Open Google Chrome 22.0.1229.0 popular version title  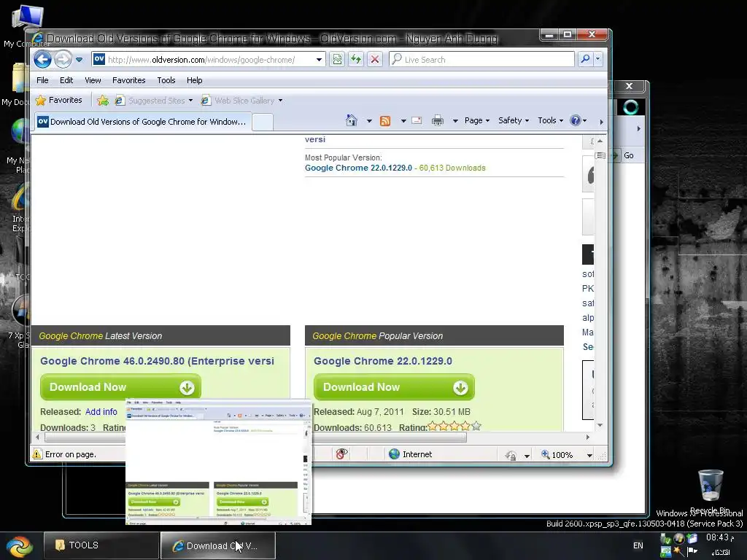[x=383, y=361]
